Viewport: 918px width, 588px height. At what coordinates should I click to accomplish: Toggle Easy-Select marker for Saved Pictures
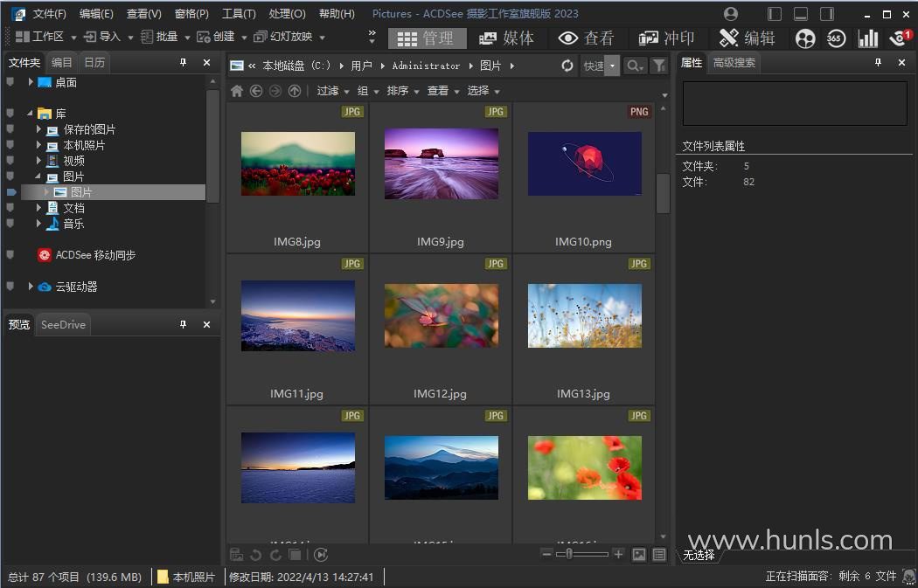(x=10, y=129)
